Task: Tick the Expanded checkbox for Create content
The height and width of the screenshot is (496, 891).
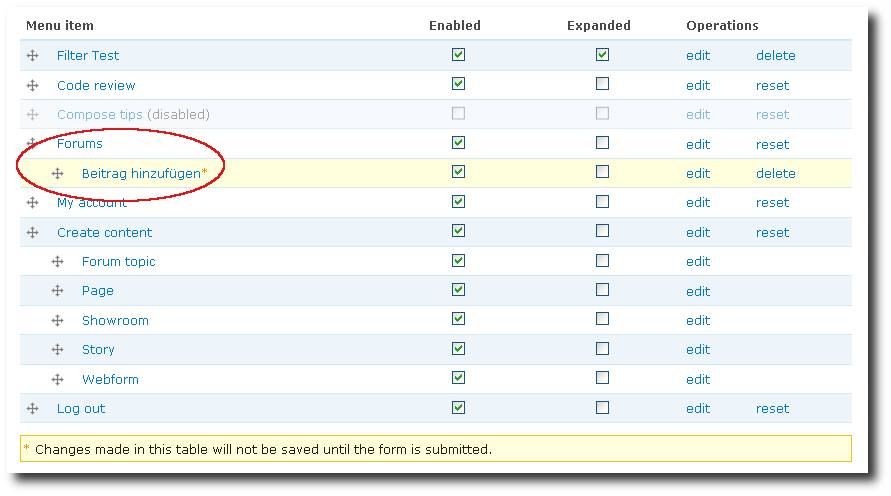Action: click(x=602, y=231)
